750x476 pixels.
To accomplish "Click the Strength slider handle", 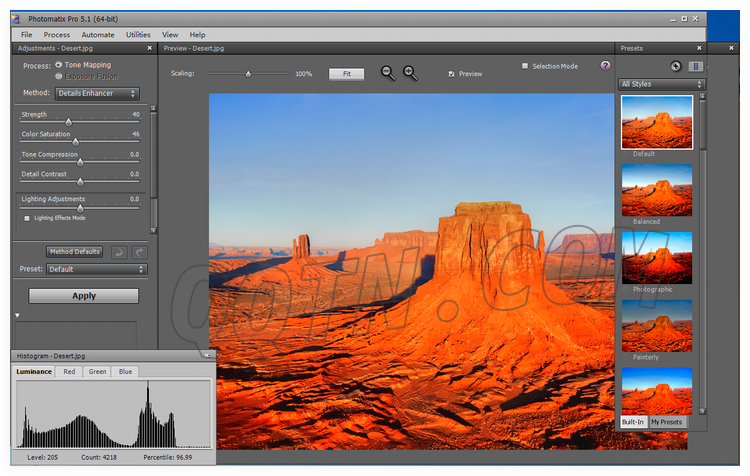I will pos(69,122).
